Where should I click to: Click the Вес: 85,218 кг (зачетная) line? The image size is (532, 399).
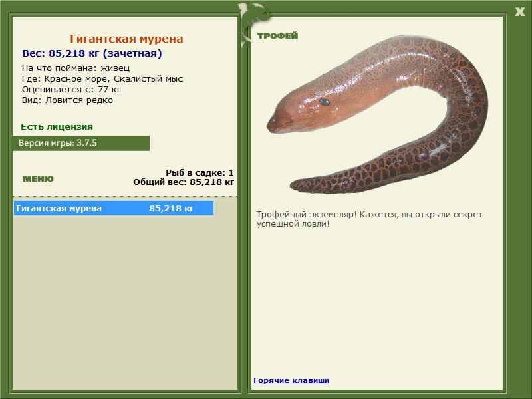click(x=92, y=53)
